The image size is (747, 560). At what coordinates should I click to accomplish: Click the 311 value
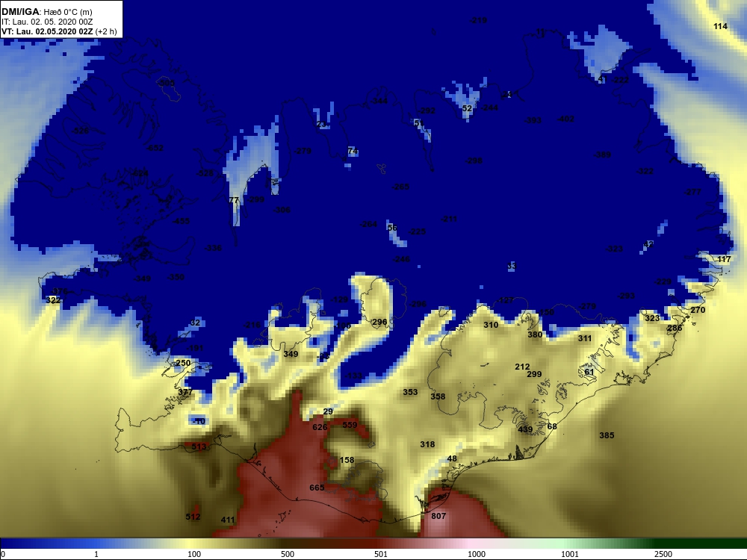[585, 338]
